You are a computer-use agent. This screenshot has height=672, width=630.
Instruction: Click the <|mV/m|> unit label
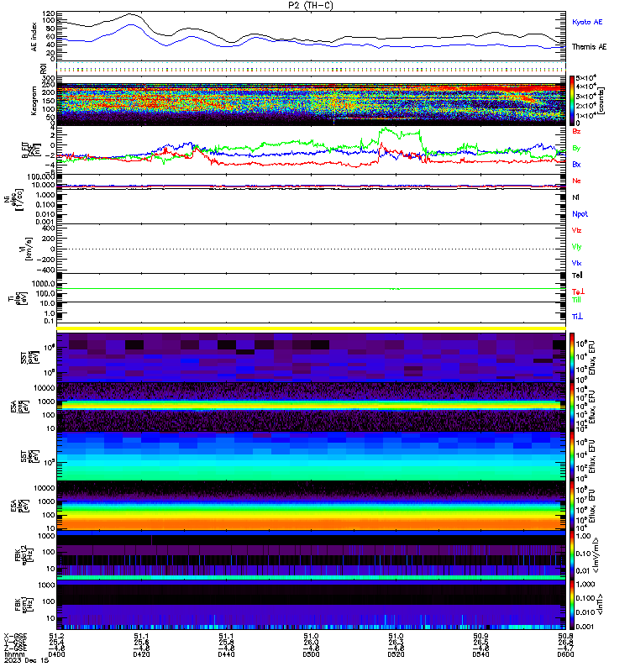596,555
